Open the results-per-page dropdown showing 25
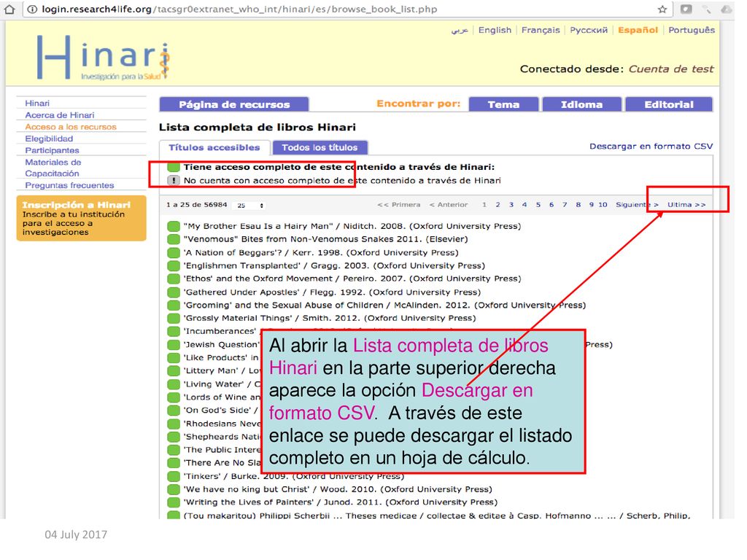Viewport: 747px width, 560px height. tap(249, 205)
